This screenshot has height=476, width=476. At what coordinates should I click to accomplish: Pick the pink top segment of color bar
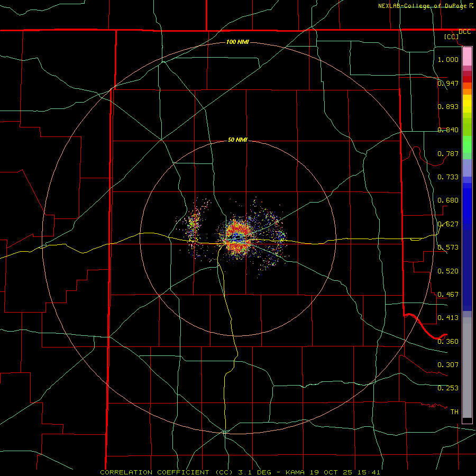467,57
